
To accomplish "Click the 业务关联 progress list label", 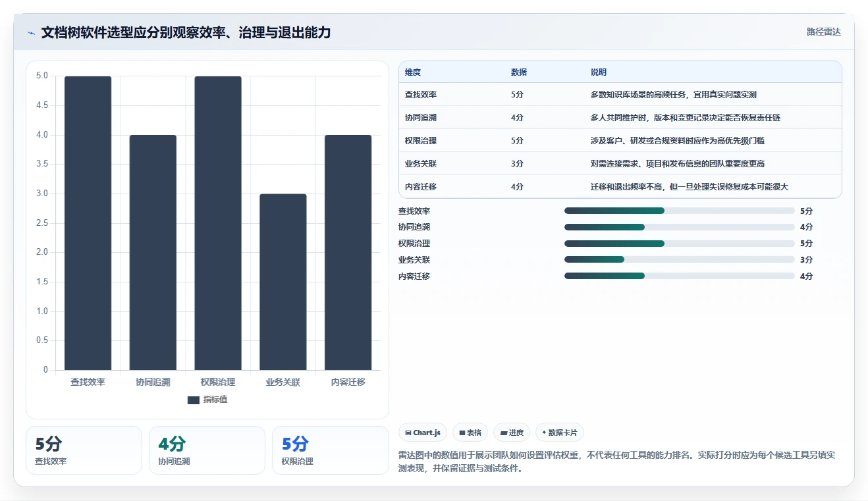I will (414, 259).
